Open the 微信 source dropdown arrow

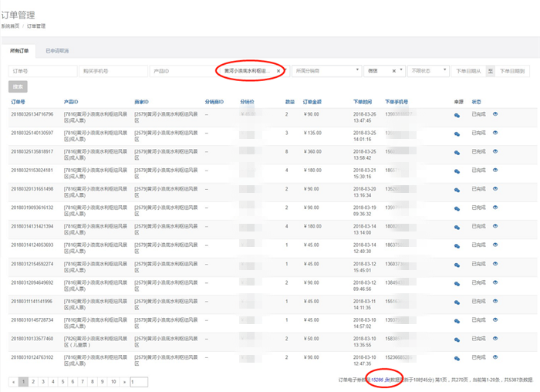coord(402,70)
